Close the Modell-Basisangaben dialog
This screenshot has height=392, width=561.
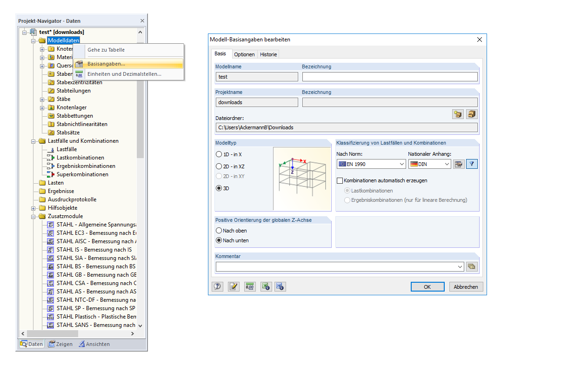point(480,40)
